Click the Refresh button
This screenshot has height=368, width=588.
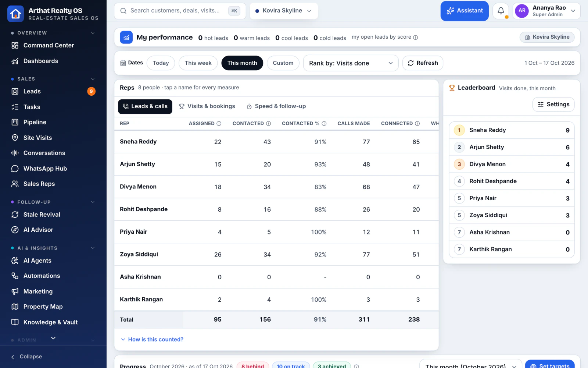click(x=423, y=63)
